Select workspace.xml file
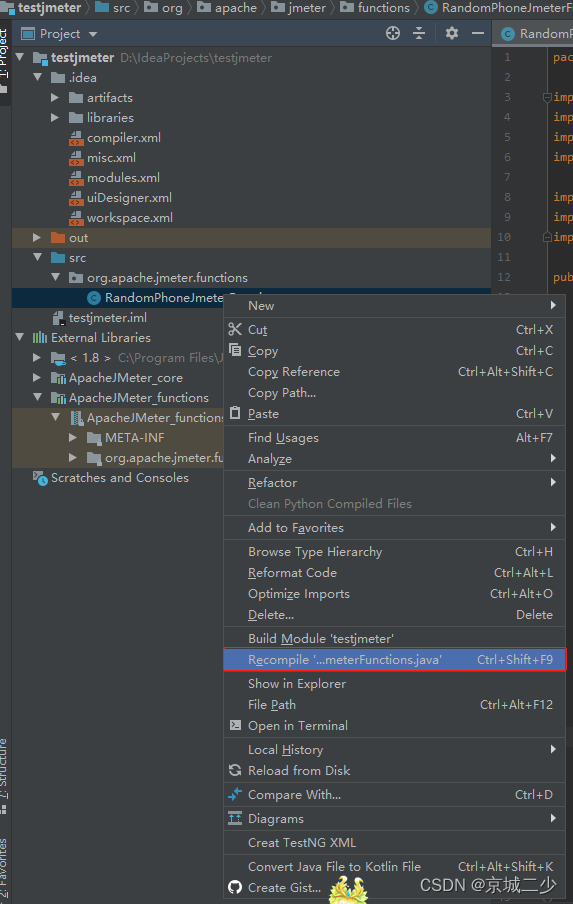 coord(130,218)
